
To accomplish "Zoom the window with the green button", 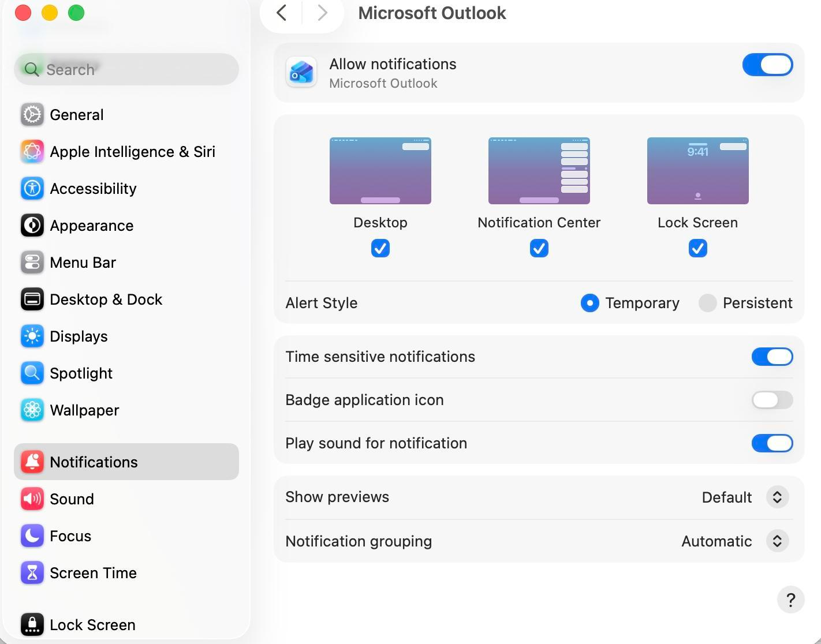I will (x=76, y=13).
